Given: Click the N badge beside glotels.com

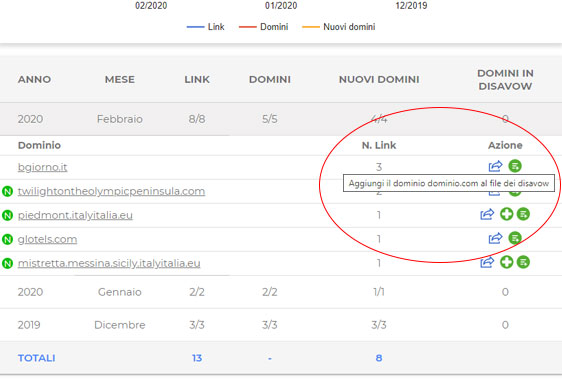Looking at the screenshot, I should [8, 239].
